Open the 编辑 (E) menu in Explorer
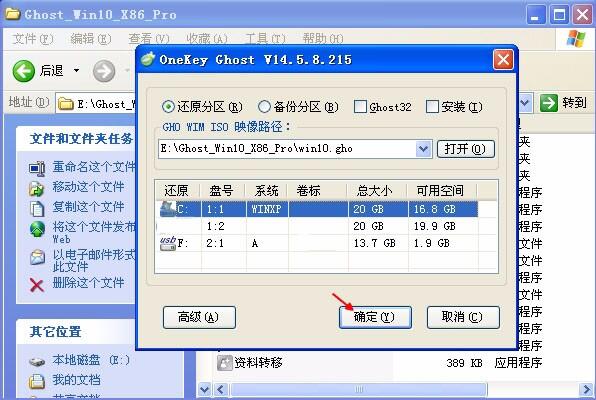 tap(91, 39)
